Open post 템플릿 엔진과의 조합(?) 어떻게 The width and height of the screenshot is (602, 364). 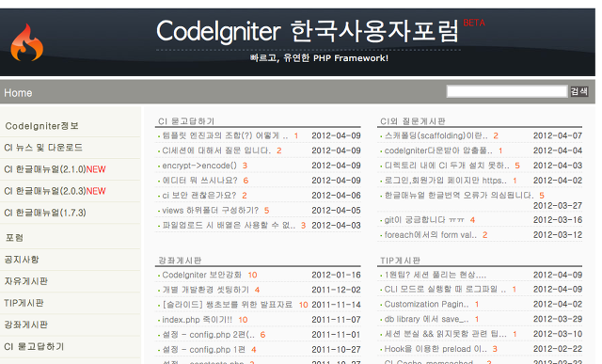225,135
